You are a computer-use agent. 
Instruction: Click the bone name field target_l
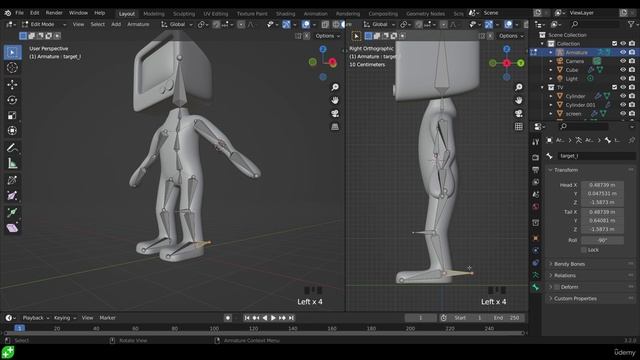point(597,156)
